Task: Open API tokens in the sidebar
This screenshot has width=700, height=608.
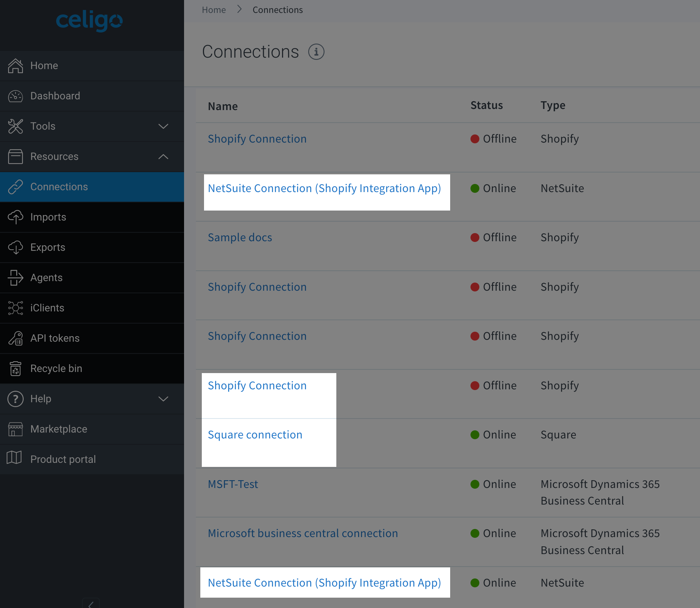Action: 92,338
